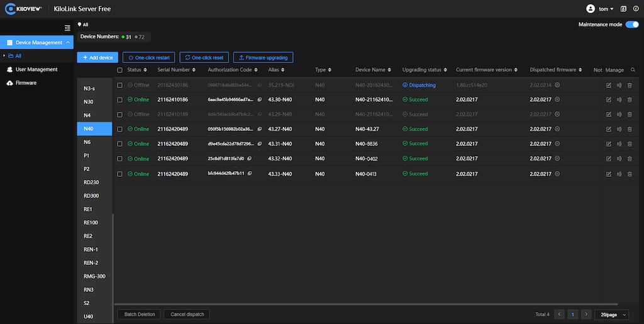Click the speaker icon in the N40-43.27 row
The height and width of the screenshot is (324, 644).
pyautogui.click(x=619, y=129)
